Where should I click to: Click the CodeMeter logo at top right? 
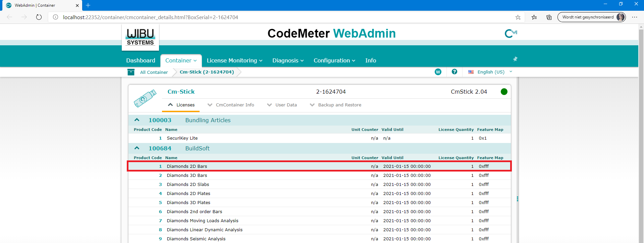coord(511,34)
